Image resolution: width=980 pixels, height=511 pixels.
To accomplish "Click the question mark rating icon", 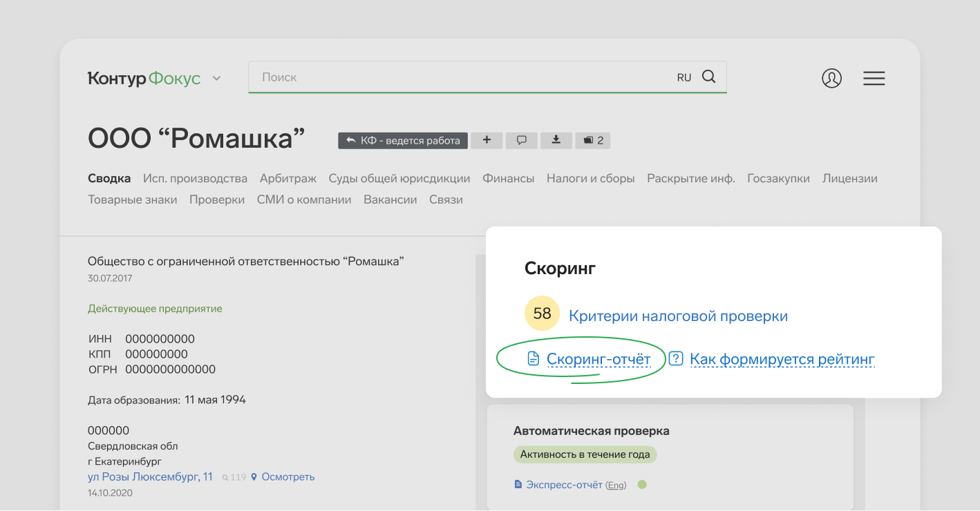I will click(676, 358).
